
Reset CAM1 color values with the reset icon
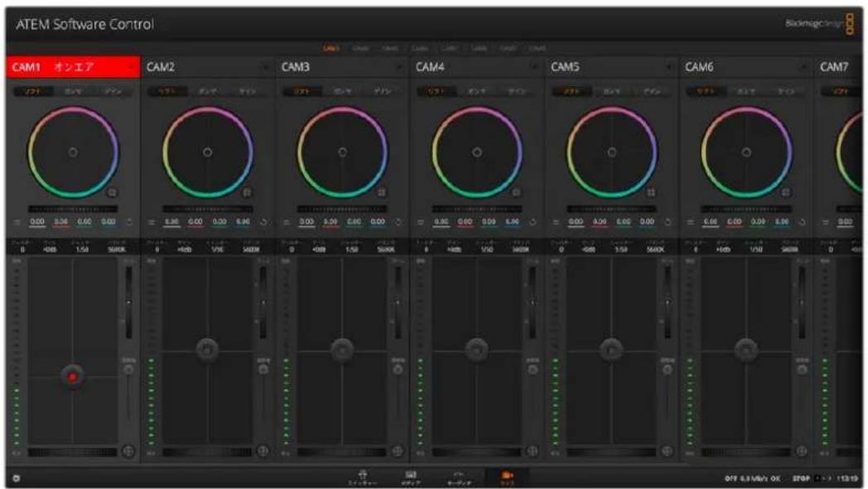tap(129, 222)
